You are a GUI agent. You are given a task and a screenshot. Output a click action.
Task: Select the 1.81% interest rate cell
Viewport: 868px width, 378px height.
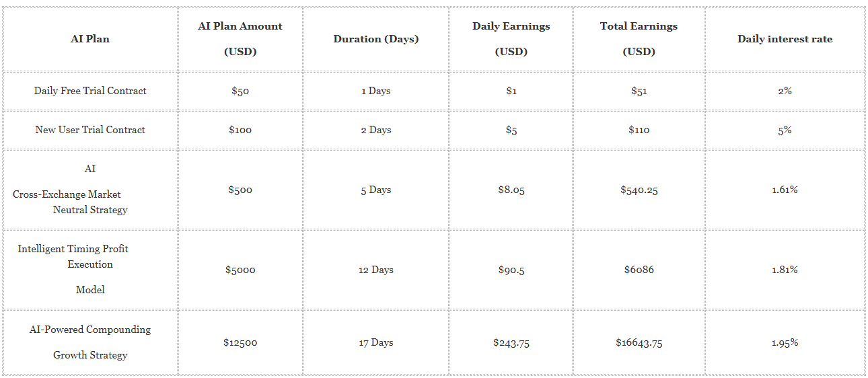coord(785,270)
